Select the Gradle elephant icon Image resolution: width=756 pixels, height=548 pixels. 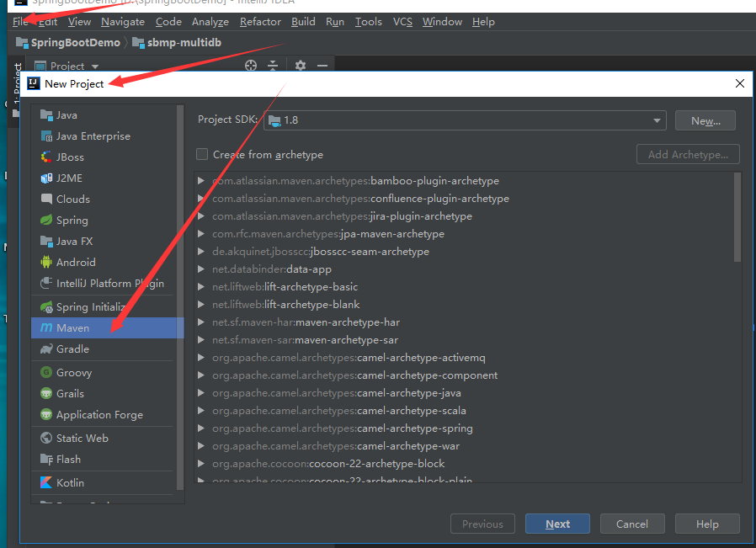[x=46, y=349]
